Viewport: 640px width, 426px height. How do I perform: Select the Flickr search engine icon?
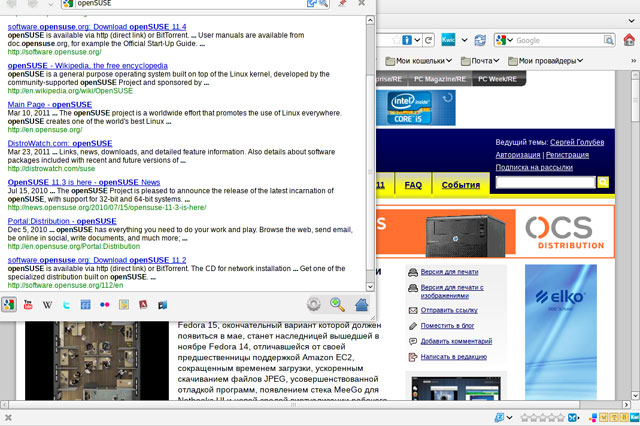[x=105, y=304]
